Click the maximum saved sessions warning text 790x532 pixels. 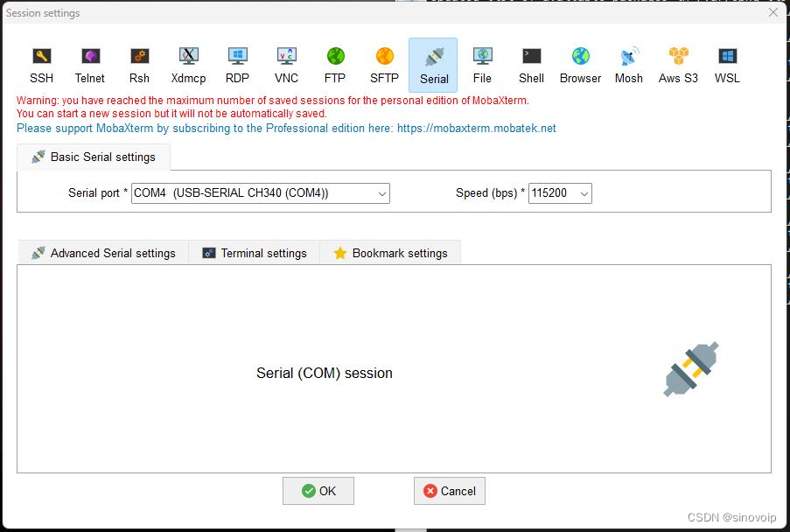pyautogui.click(x=273, y=101)
